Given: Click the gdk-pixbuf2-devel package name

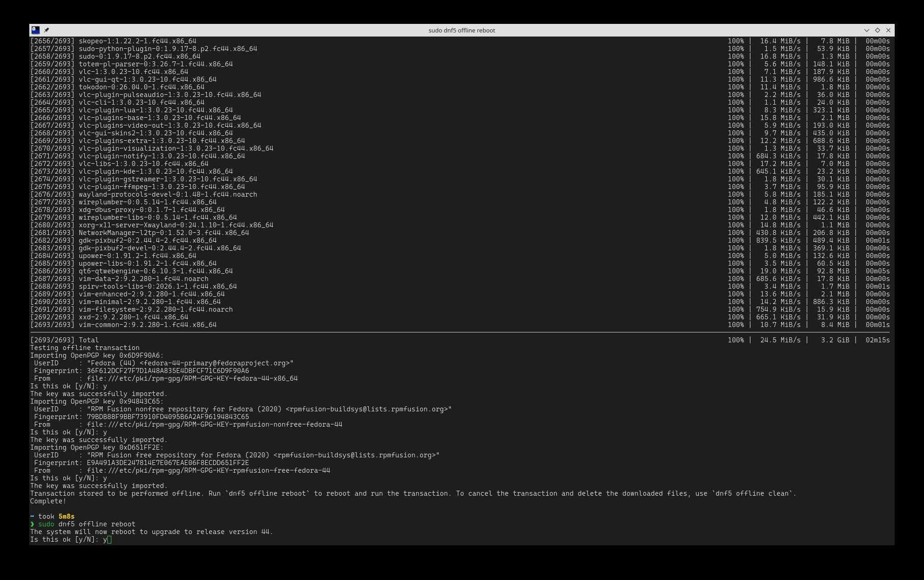Looking at the screenshot, I should [160, 248].
